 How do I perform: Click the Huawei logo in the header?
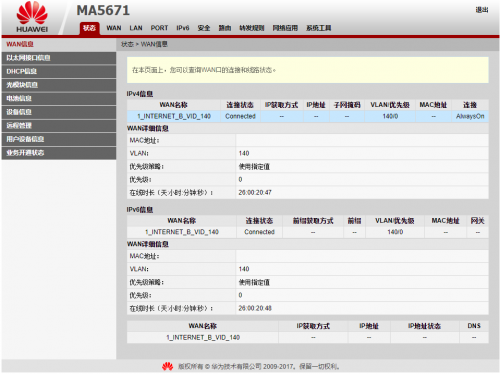click(x=32, y=17)
